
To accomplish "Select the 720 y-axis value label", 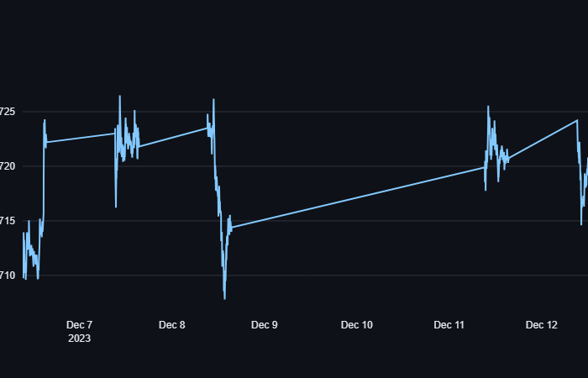I will click(7, 166).
